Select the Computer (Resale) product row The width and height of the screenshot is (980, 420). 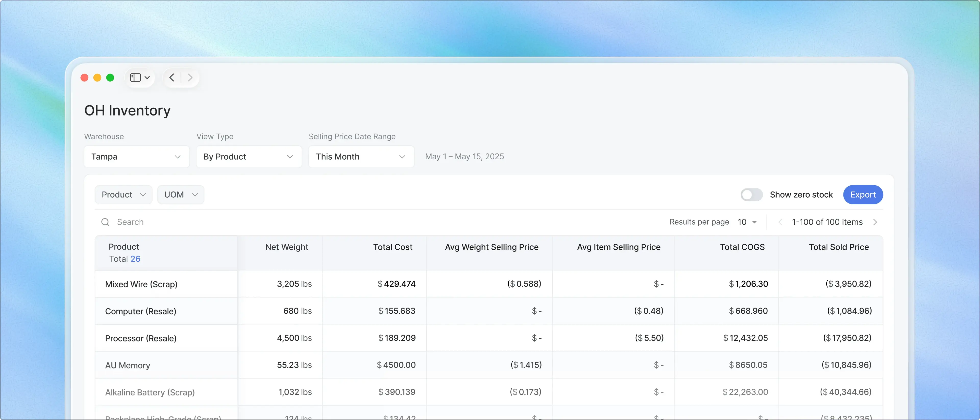point(140,311)
